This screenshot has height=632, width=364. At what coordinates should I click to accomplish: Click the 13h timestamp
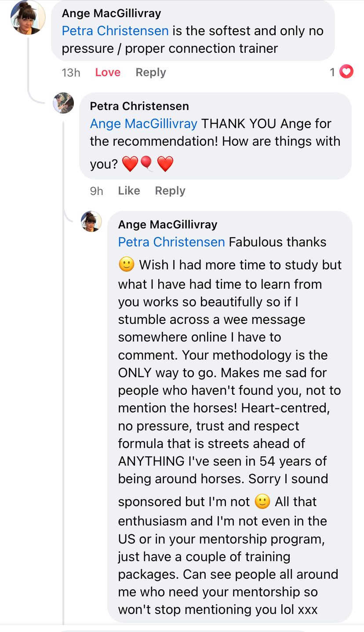[x=71, y=73]
